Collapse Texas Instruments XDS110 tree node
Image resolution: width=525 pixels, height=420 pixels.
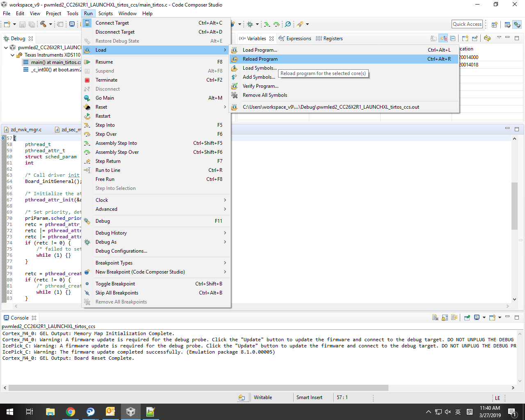pyautogui.click(x=12, y=55)
